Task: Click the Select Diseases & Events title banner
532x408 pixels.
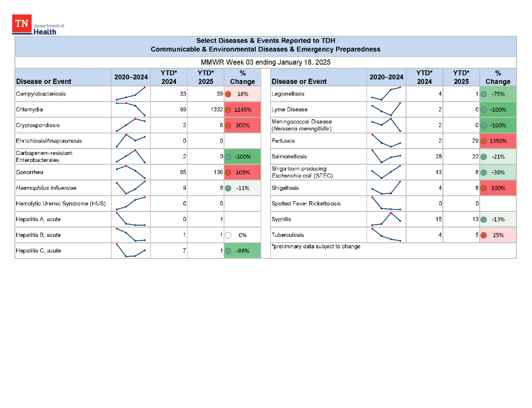Action: pos(265,45)
